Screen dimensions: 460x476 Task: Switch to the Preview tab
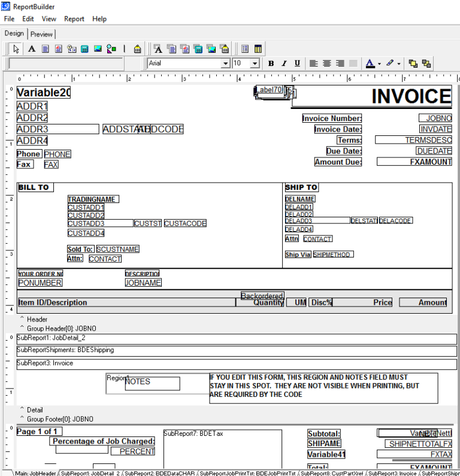click(x=41, y=34)
